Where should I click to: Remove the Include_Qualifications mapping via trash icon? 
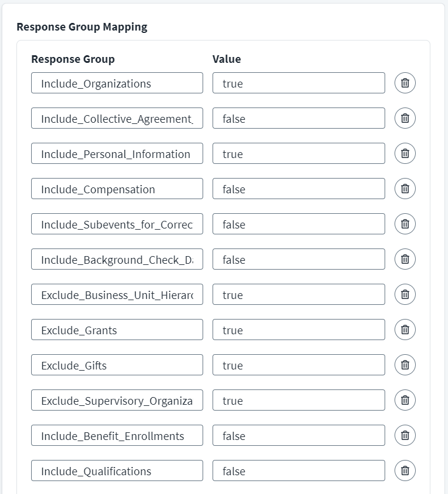coord(405,471)
